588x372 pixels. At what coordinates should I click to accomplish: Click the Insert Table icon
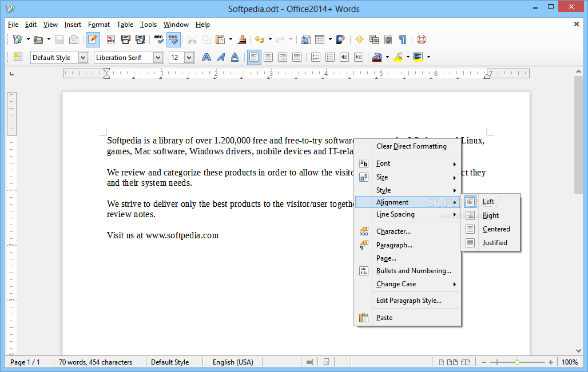(320, 39)
